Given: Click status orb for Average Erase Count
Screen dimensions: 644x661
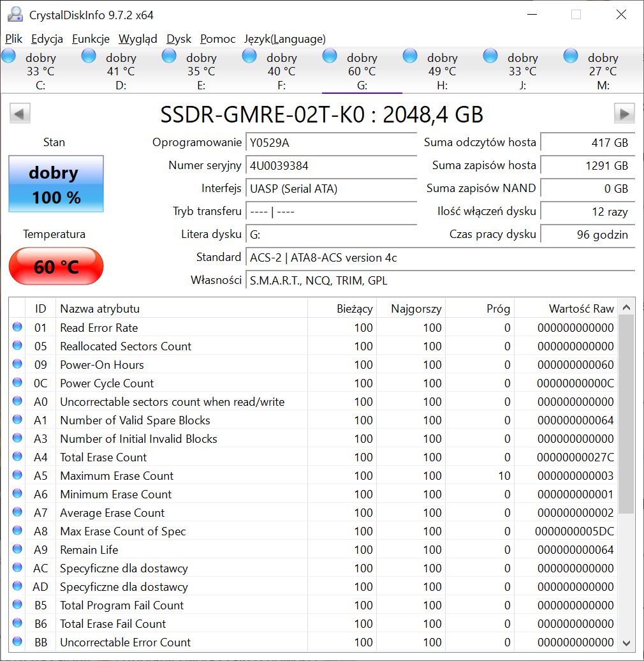Looking at the screenshot, I should pyautogui.click(x=17, y=512).
